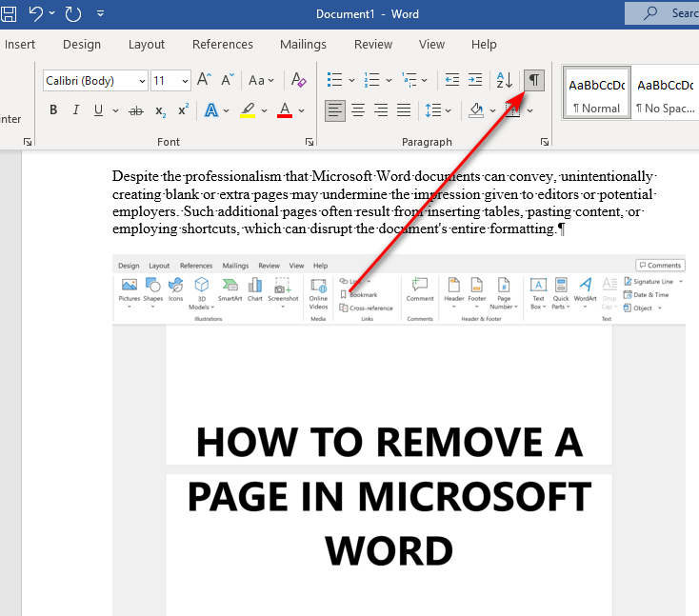Switch to the Layout tab
Image resolution: width=699 pixels, height=616 pixels.
pyautogui.click(x=147, y=44)
